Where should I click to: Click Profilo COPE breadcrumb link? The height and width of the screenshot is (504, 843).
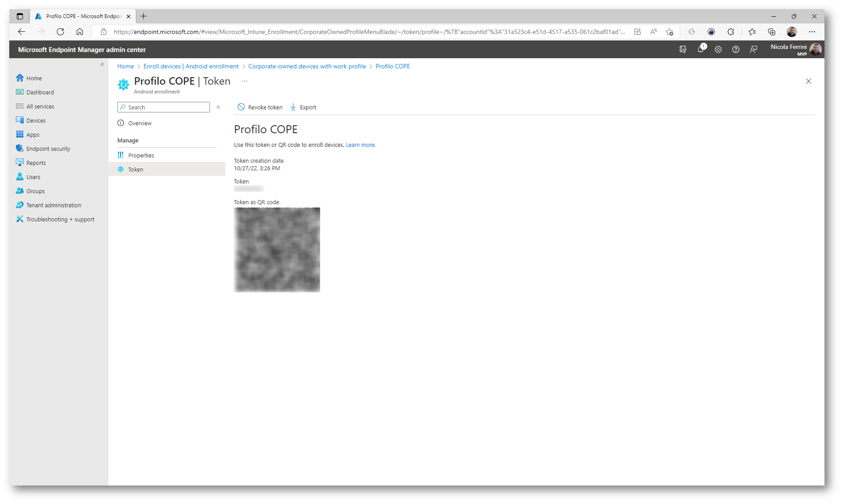click(393, 66)
